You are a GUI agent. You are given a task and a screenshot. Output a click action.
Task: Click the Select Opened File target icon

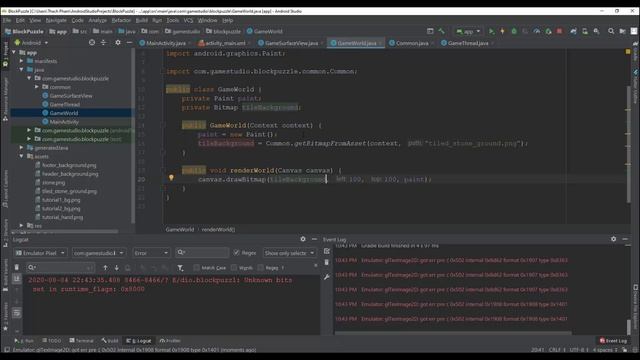click(92, 42)
